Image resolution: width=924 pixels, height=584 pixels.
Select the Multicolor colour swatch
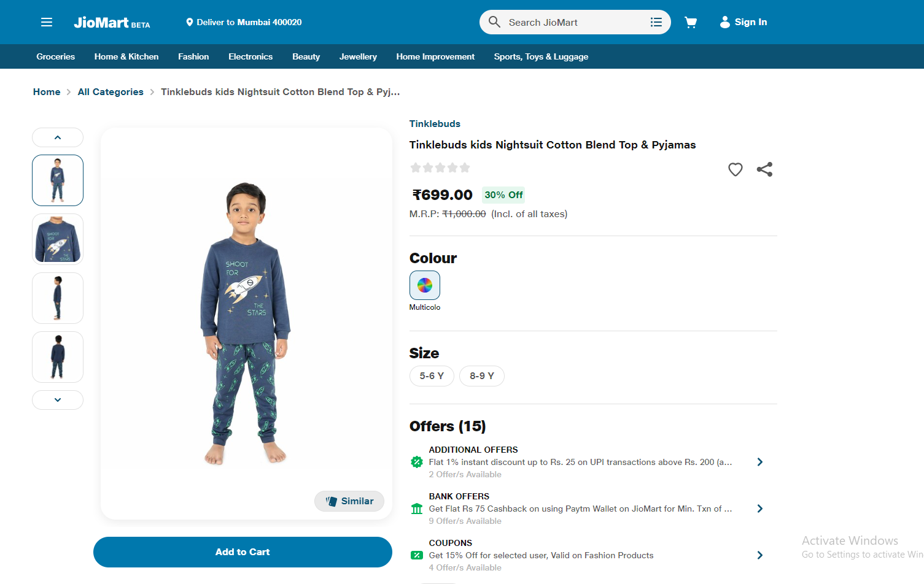click(x=425, y=285)
